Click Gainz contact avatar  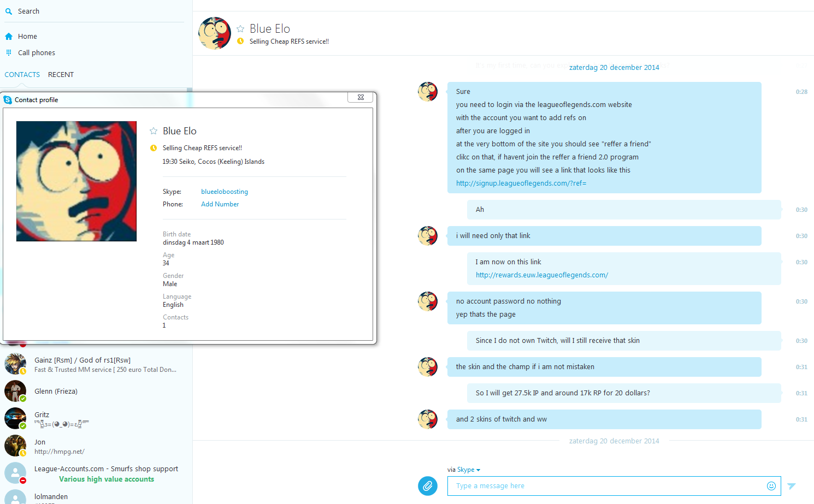tap(15, 364)
